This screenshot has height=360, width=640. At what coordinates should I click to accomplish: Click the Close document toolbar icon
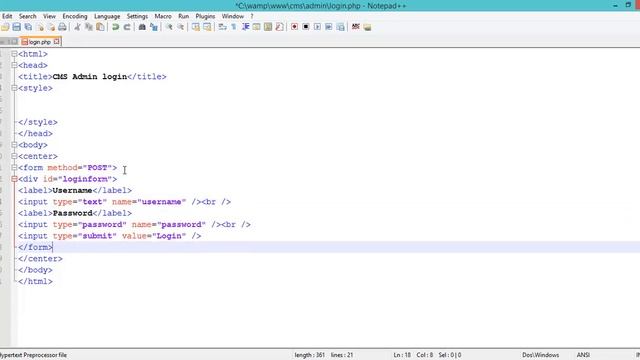point(40,27)
